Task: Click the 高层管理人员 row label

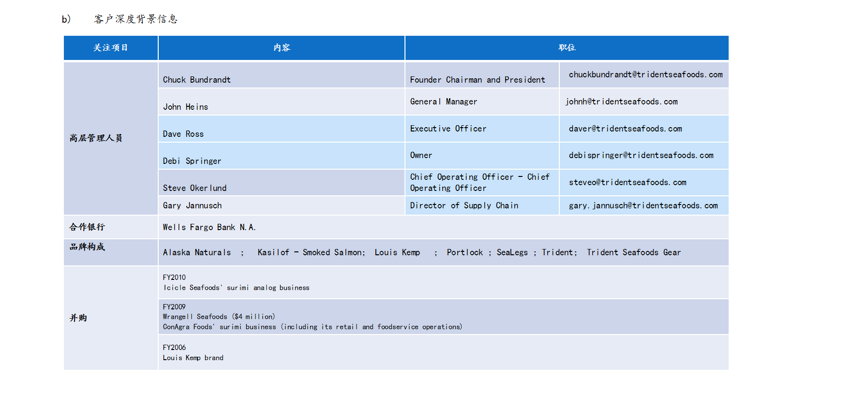Action: click(96, 138)
